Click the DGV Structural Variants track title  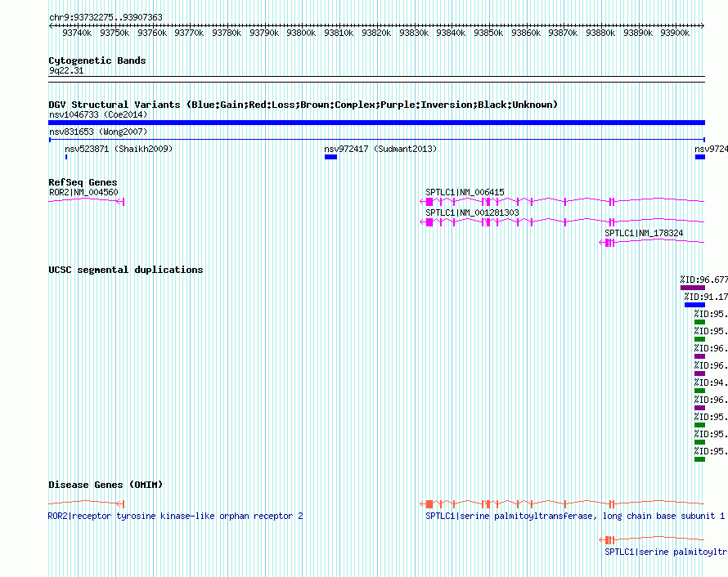[303, 105]
